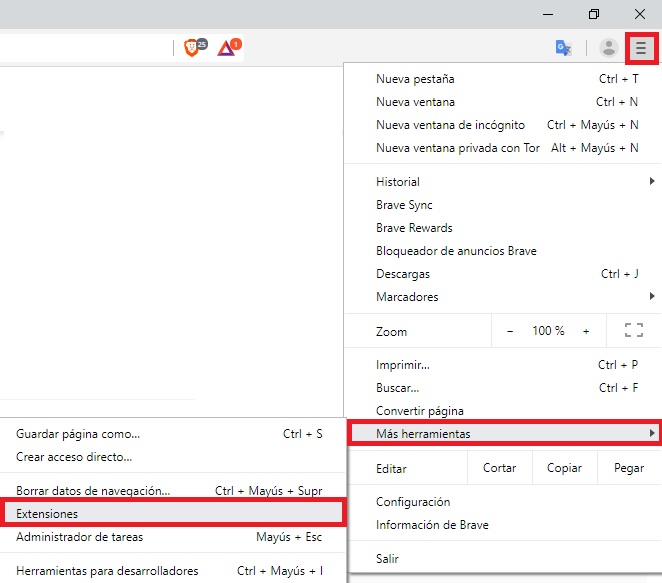Click the Zoom label
Image resolution: width=662 pixels, height=583 pixels.
click(x=391, y=332)
